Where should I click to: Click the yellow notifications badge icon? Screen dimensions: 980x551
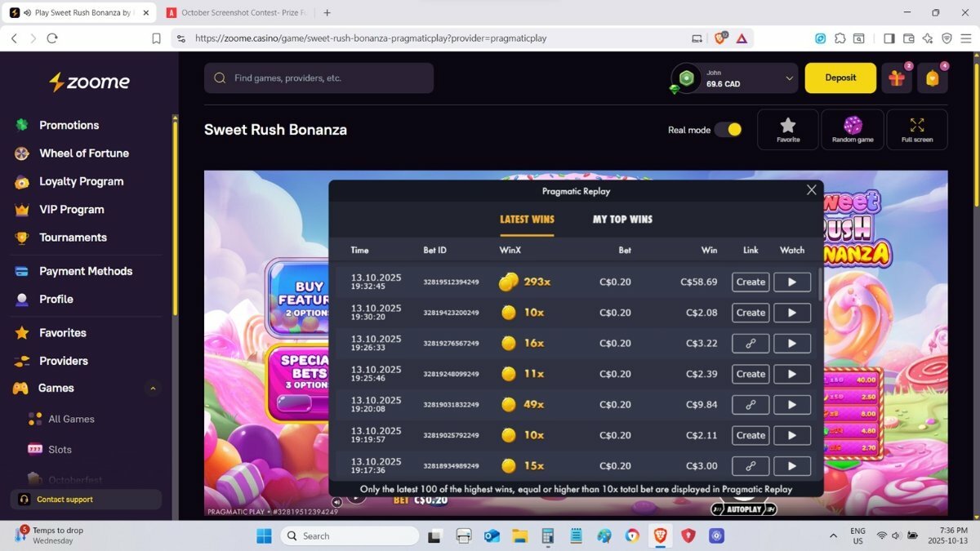point(932,78)
